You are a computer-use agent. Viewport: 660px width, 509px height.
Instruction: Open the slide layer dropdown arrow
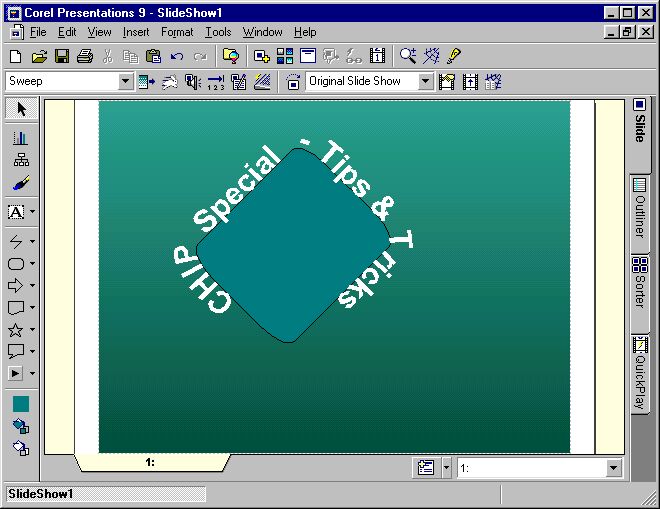click(446, 467)
